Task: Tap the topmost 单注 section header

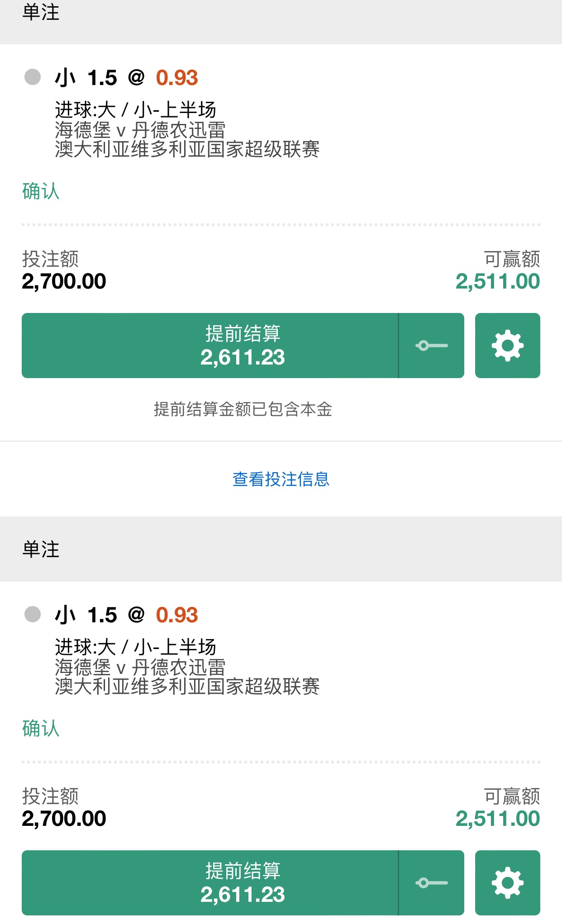Action: [x=41, y=12]
